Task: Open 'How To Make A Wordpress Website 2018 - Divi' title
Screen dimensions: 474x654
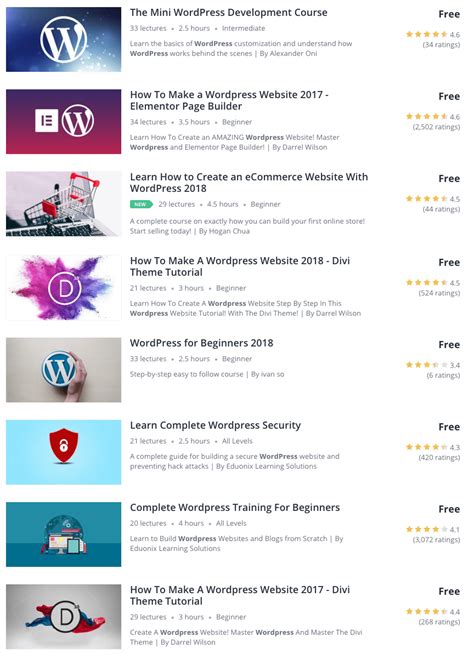Action: coord(240,267)
